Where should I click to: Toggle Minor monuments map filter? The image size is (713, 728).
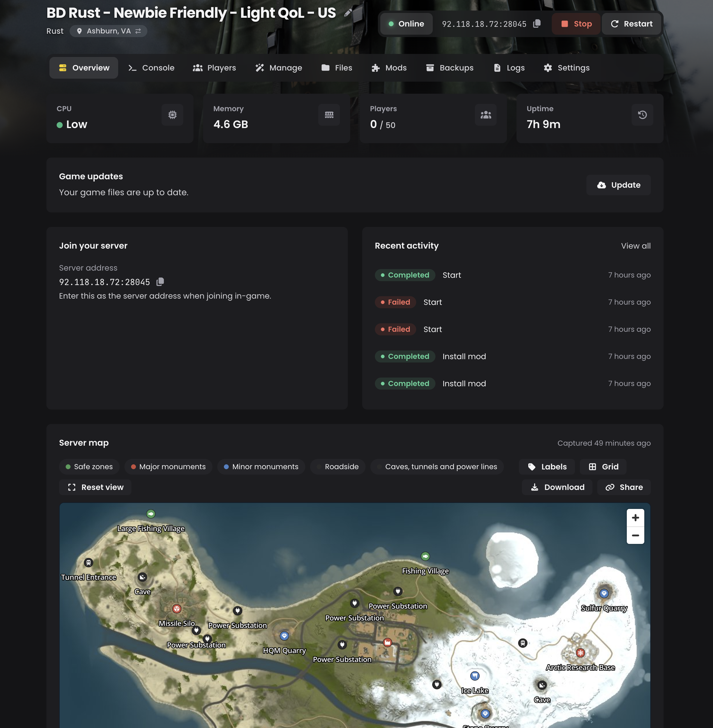261,467
